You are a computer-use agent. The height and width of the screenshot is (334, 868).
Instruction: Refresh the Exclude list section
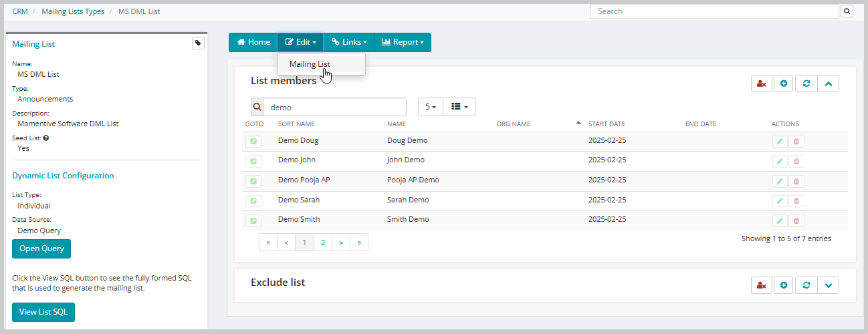806,285
